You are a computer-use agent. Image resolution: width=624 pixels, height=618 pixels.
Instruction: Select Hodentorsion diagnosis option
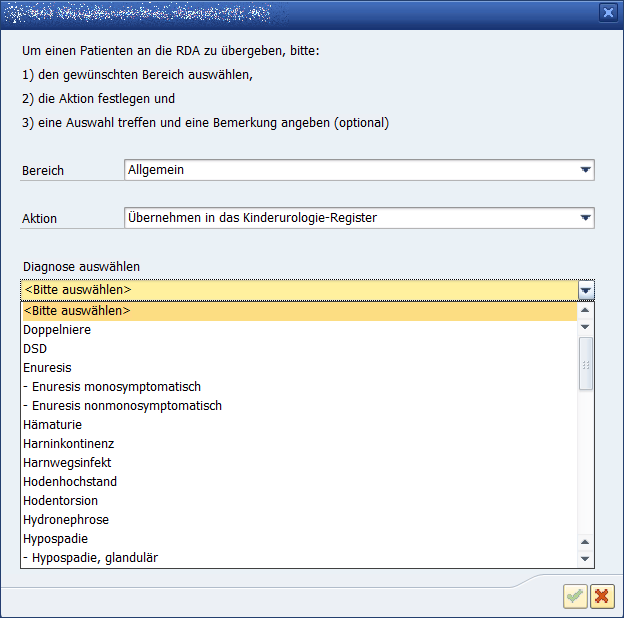[x=60, y=501]
